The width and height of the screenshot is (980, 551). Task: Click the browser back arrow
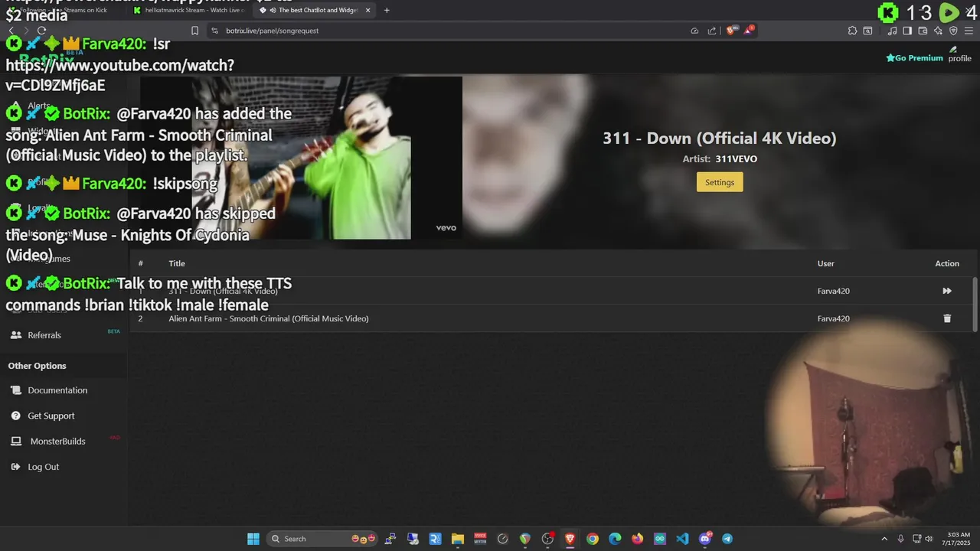click(x=11, y=31)
